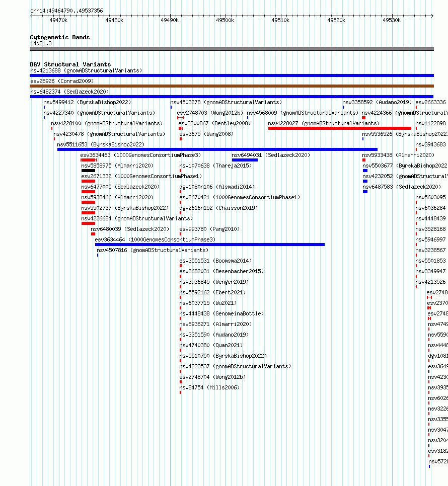448x486 pixels.
Task: Click the nsv5938466 Almarri2020 red bar
Action: (x=89, y=202)
